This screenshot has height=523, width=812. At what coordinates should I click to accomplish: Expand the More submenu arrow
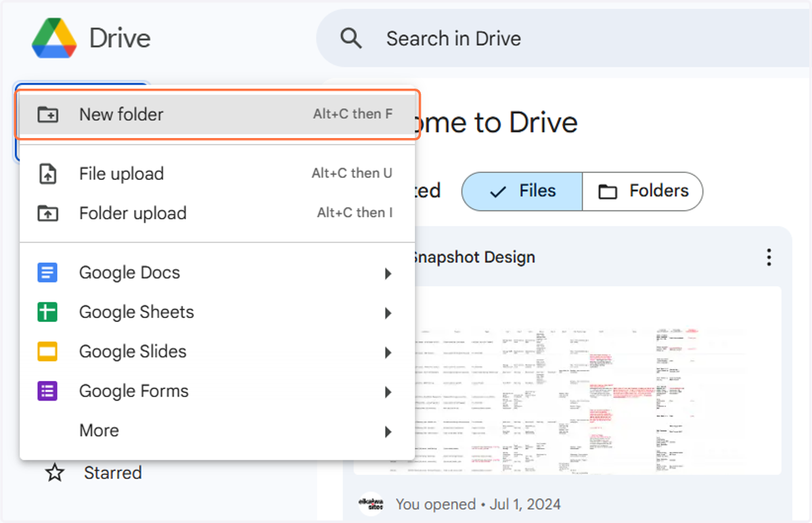[x=388, y=431]
